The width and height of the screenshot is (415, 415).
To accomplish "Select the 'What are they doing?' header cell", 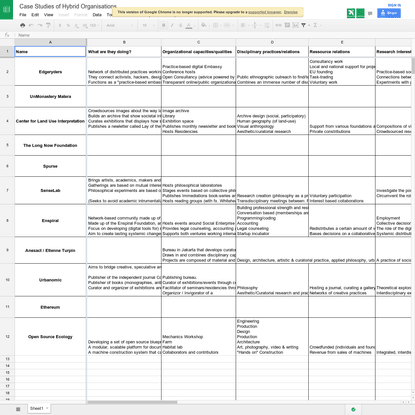I will 124,52.
